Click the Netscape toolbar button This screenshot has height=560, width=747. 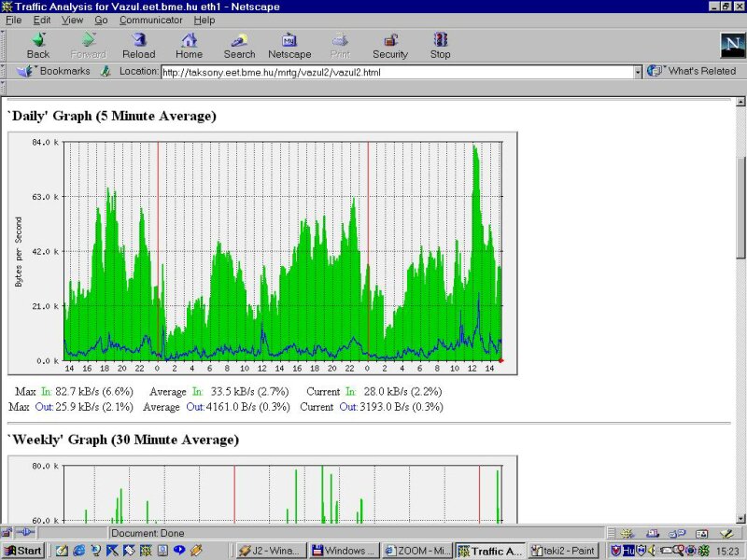pyautogui.click(x=289, y=45)
